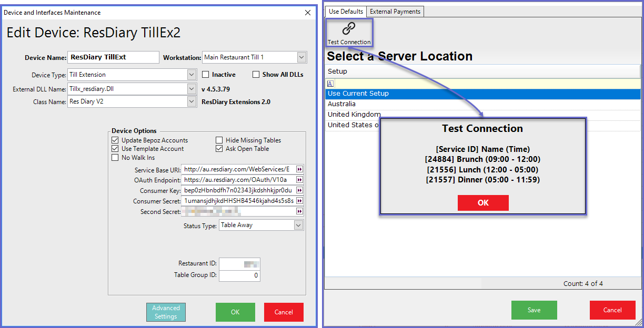This screenshot has height=328, width=644.
Task: Select the United Kingdom server location
Action: tap(482, 115)
